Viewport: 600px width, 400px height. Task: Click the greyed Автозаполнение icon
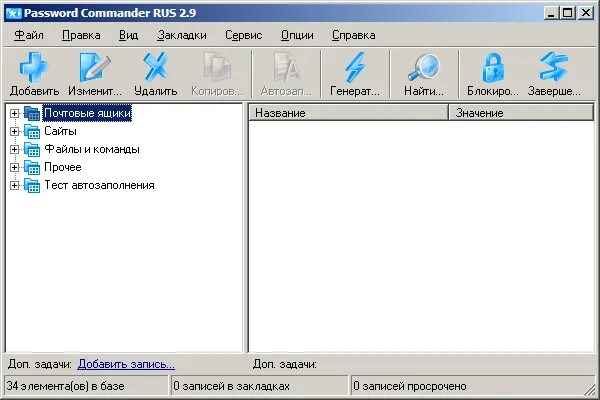tap(286, 67)
